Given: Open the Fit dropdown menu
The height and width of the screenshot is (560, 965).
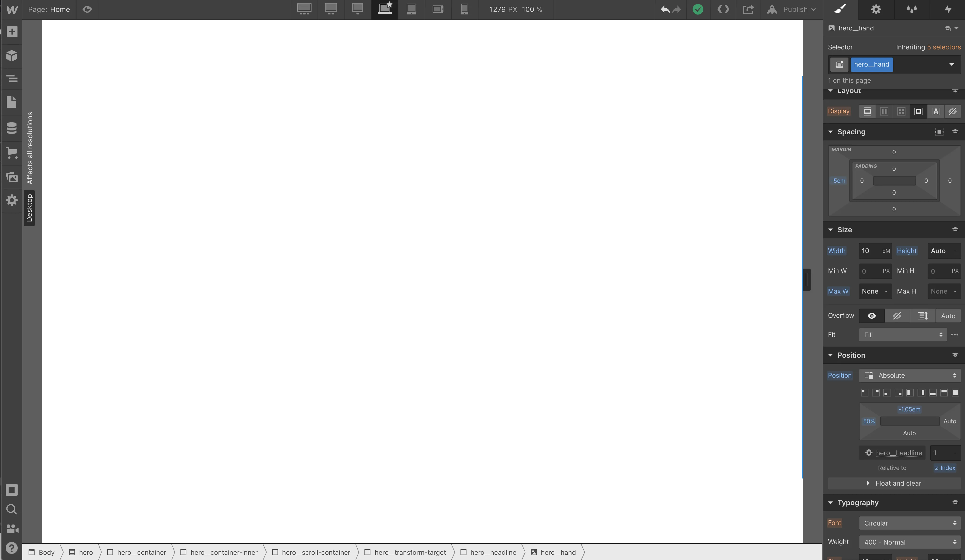Looking at the screenshot, I should tap(903, 335).
